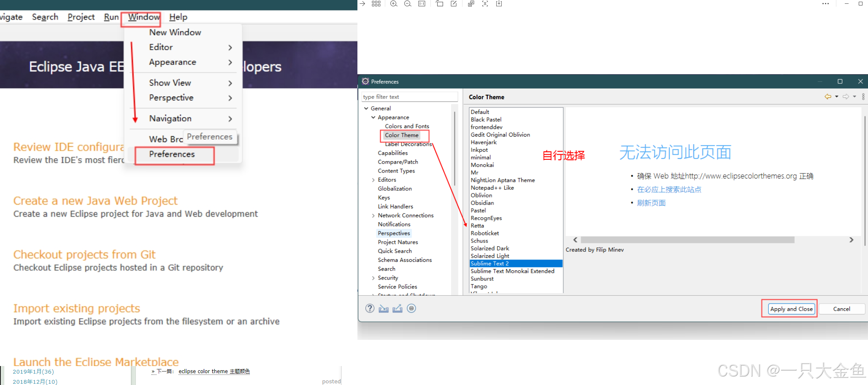Click the import preferences icon
The height and width of the screenshot is (385, 868).
coord(384,309)
